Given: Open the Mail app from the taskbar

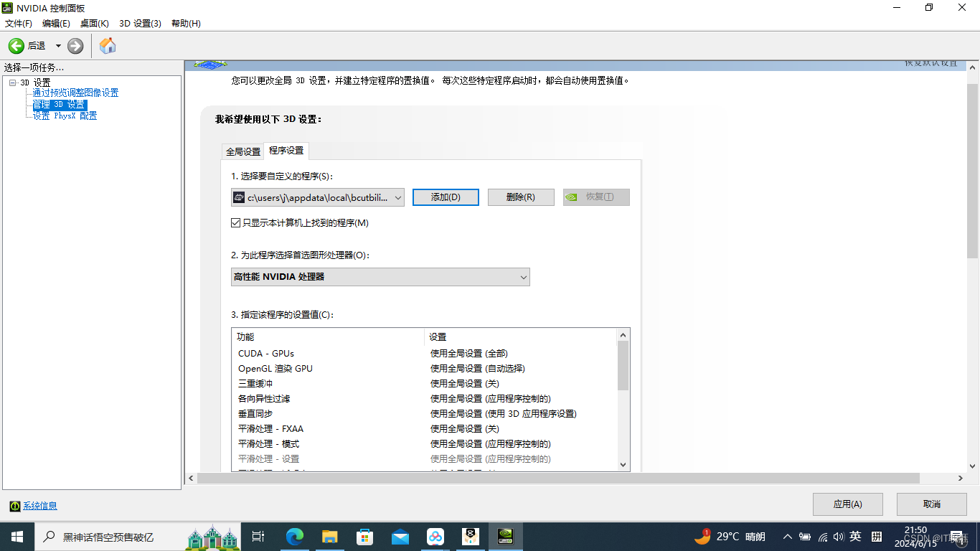Looking at the screenshot, I should (400, 537).
